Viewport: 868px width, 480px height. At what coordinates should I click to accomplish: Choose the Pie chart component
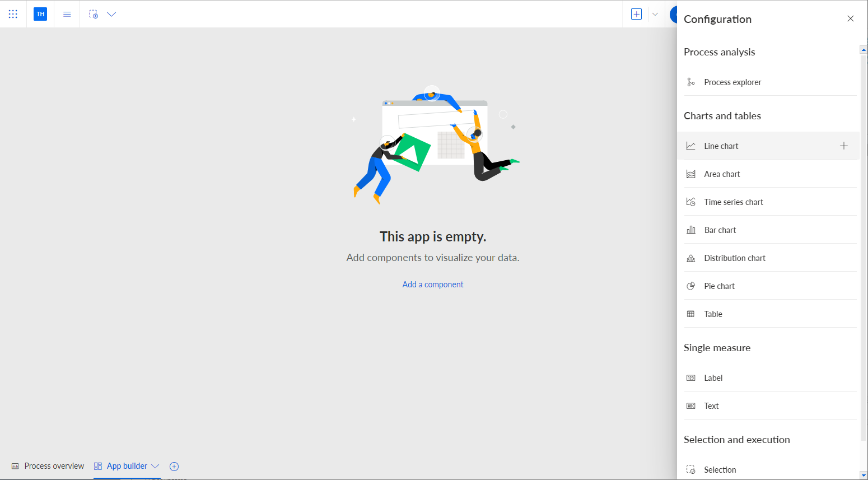(770, 286)
